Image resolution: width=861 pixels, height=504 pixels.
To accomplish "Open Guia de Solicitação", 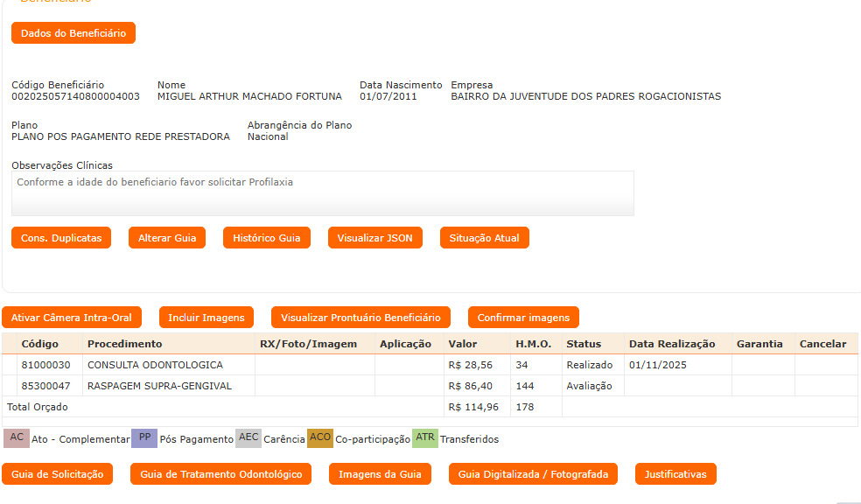I will [58, 474].
